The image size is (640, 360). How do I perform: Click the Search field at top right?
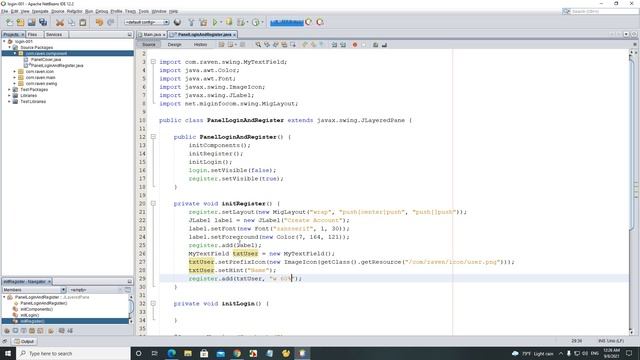[601, 11]
